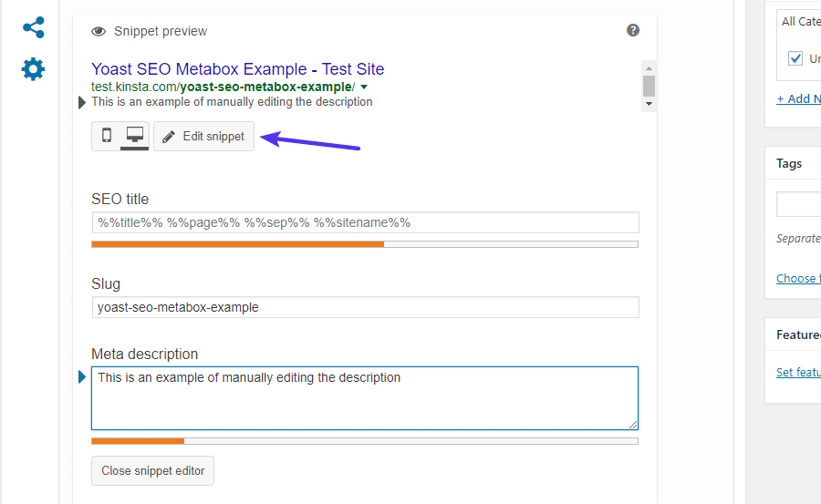
Task: Click the textarea resize handle of Meta description
Action: (633, 425)
